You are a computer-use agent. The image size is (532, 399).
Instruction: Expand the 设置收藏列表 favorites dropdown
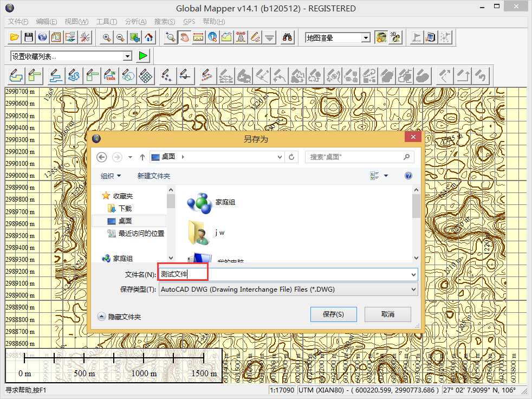click(127, 56)
